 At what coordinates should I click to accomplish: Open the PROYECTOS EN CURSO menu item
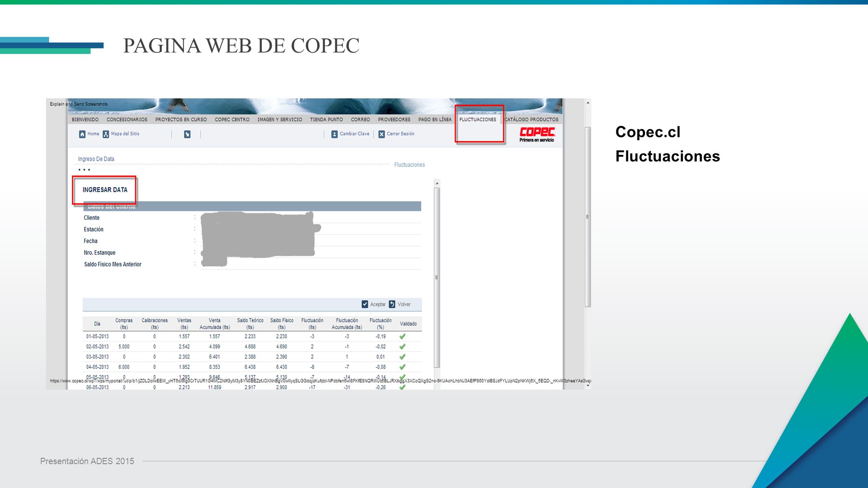click(181, 120)
